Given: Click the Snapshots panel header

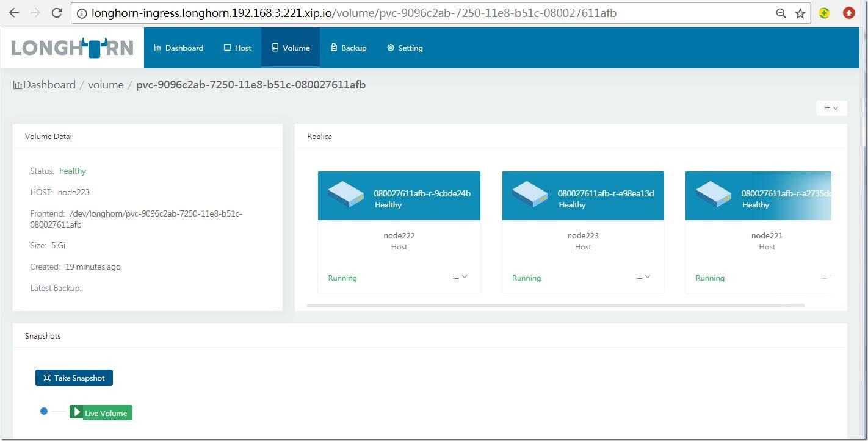Looking at the screenshot, I should [43, 335].
